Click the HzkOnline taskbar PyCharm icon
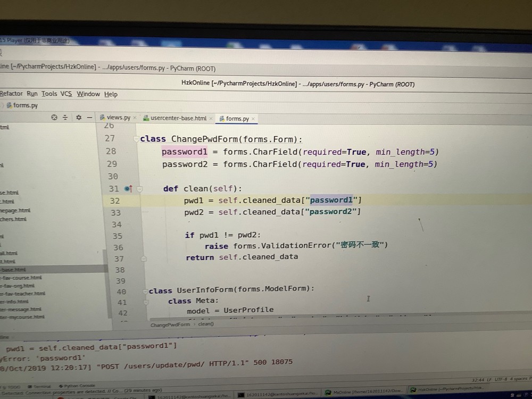 (x=413, y=390)
